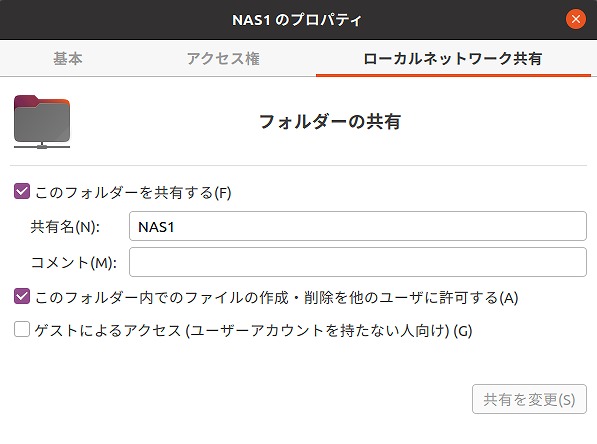The image size is (597, 444).
Task: Click the 共有を変更(S) button
Action: pos(529,399)
